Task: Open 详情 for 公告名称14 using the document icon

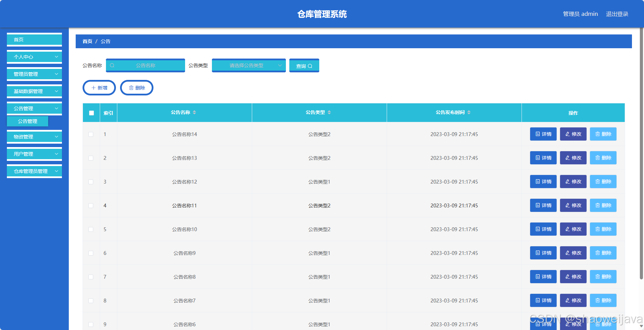Action: coord(537,134)
